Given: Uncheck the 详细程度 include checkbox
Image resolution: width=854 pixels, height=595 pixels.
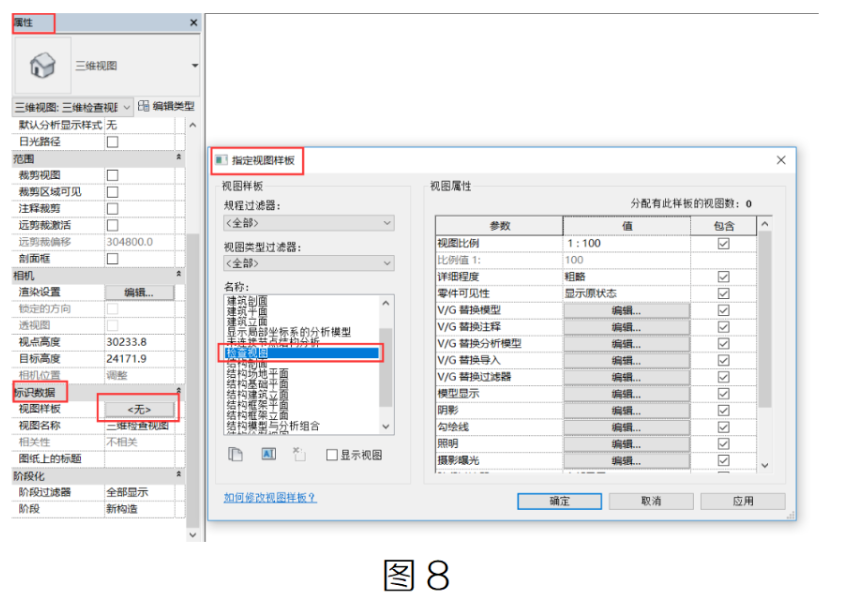Looking at the screenshot, I should [723, 277].
